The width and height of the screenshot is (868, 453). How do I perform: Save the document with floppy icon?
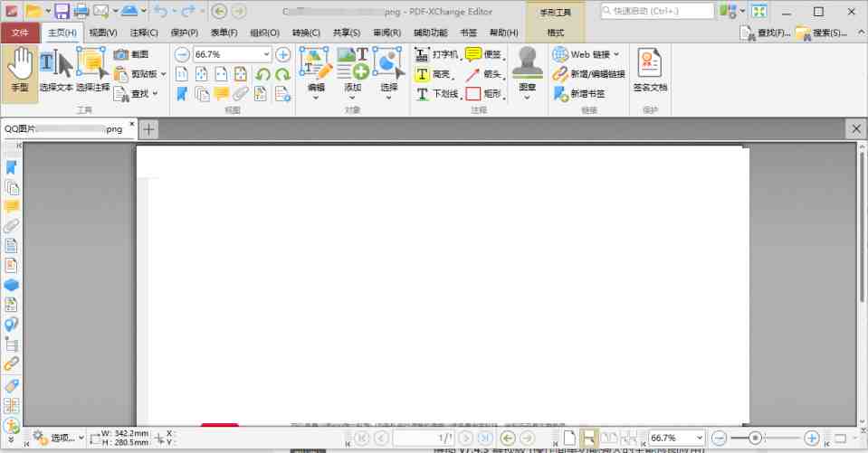pos(62,11)
